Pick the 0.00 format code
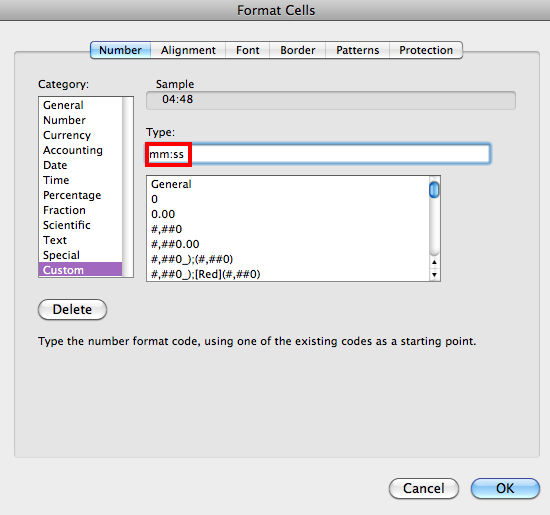 [x=288, y=214]
